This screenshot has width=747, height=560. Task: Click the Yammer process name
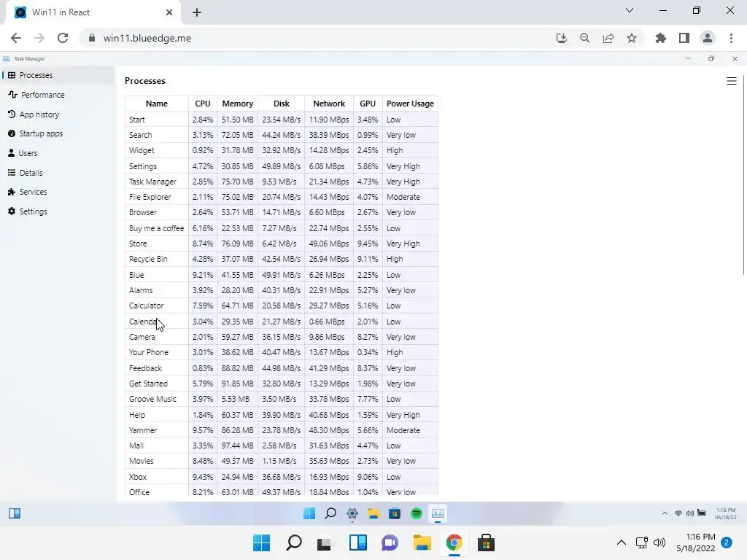point(143,430)
